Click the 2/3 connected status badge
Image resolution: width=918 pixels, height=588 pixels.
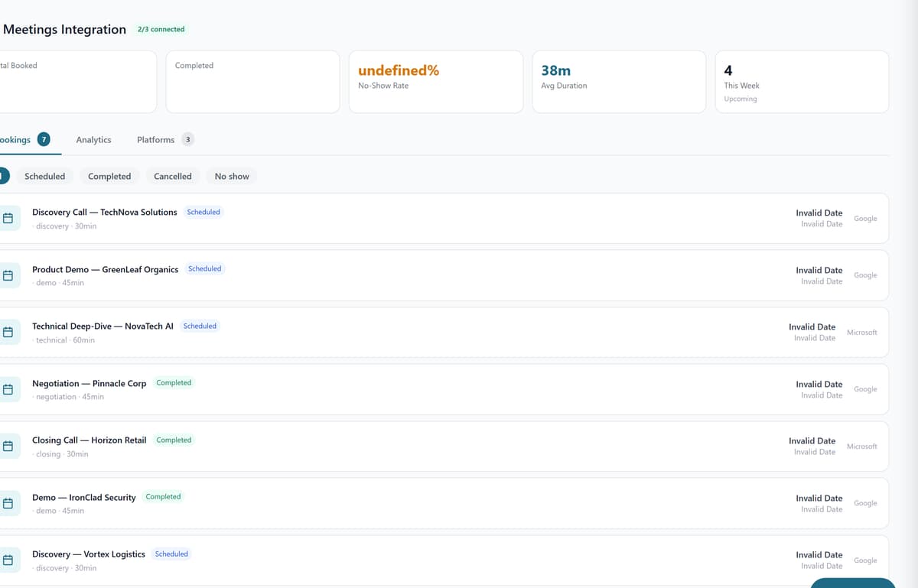click(161, 29)
